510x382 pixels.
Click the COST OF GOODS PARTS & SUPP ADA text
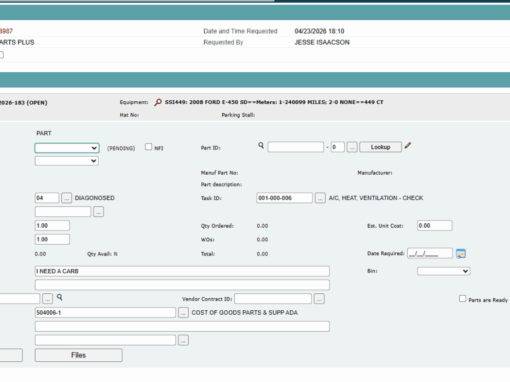click(245, 313)
